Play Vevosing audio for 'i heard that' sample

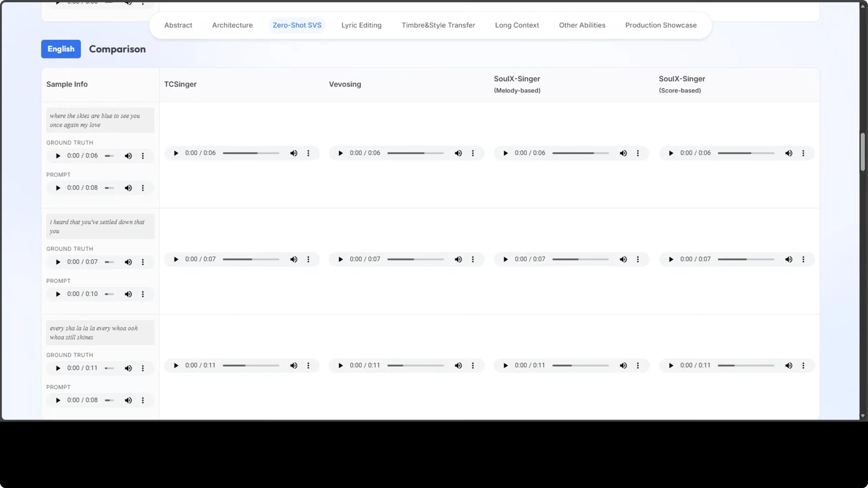point(340,259)
